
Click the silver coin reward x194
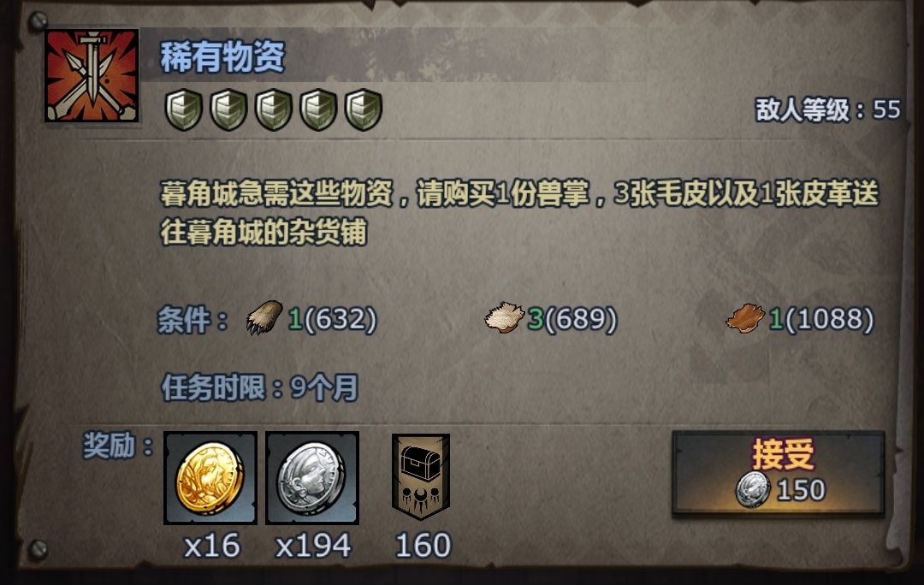pos(312,478)
